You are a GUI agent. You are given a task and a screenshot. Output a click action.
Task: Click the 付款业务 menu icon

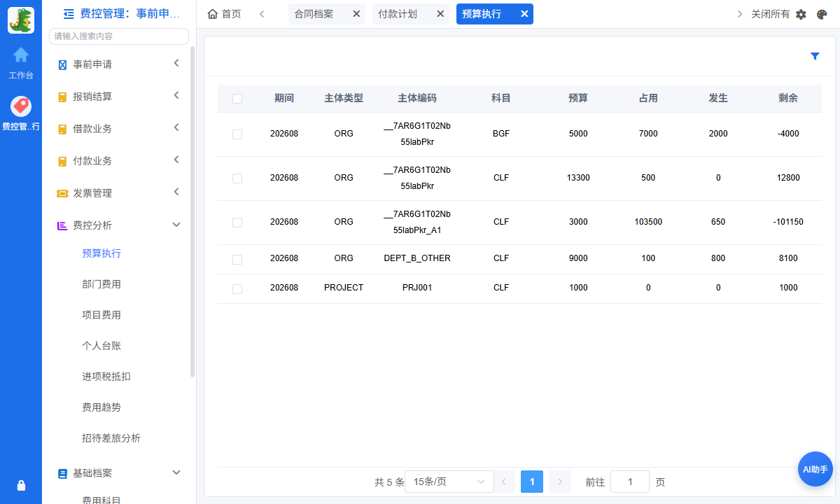click(62, 161)
